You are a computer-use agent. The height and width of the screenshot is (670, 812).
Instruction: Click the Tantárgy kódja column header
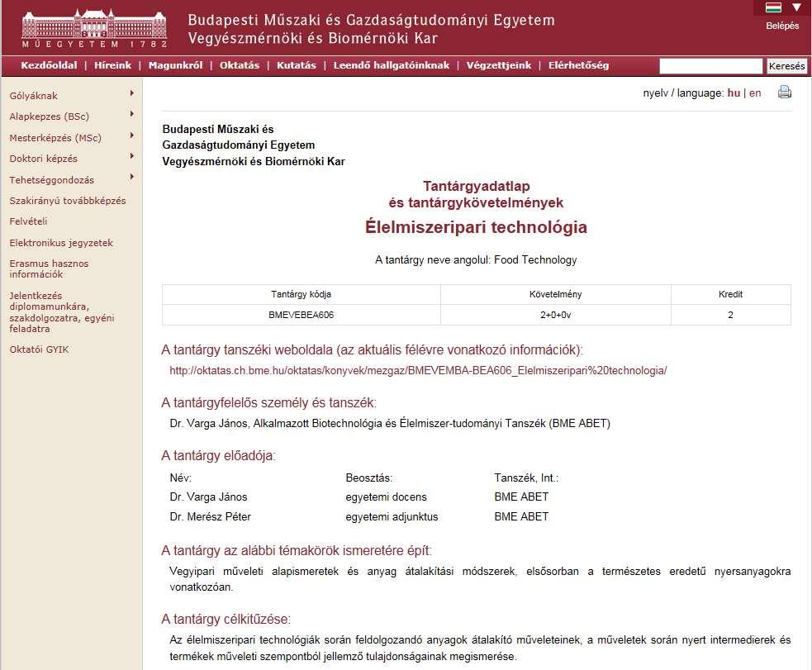(x=301, y=294)
